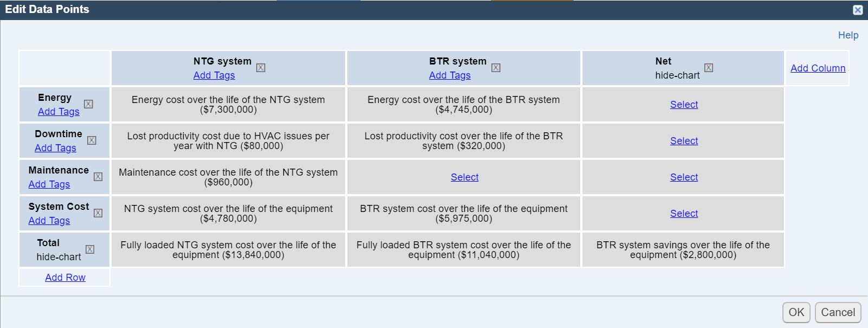Add Tags to BTR system column
This screenshot has width=868, height=328.
450,75
